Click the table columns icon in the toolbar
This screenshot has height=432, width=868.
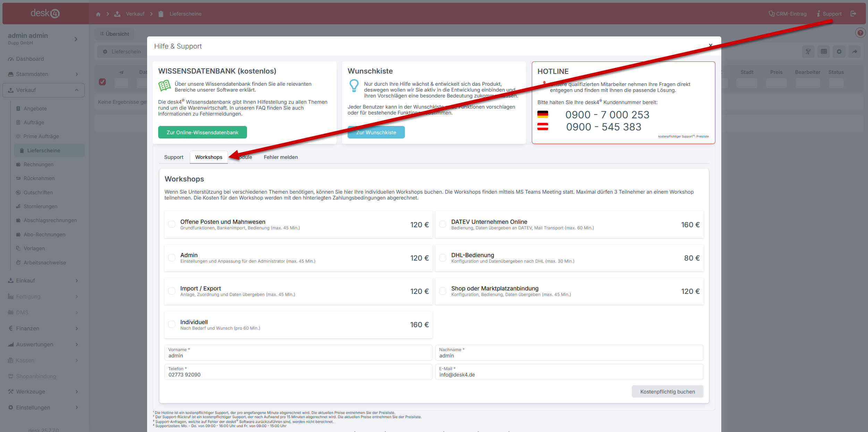(x=824, y=52)
